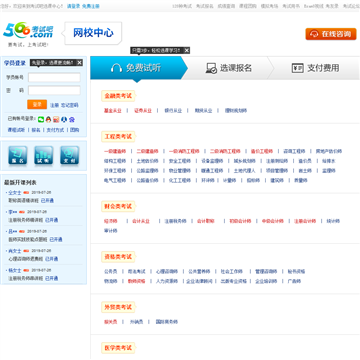The height and width of the screenshot is (360, 360).
Task: Open 已开通 link for 心理咨询师 course row
Action: tap(51, 259)
